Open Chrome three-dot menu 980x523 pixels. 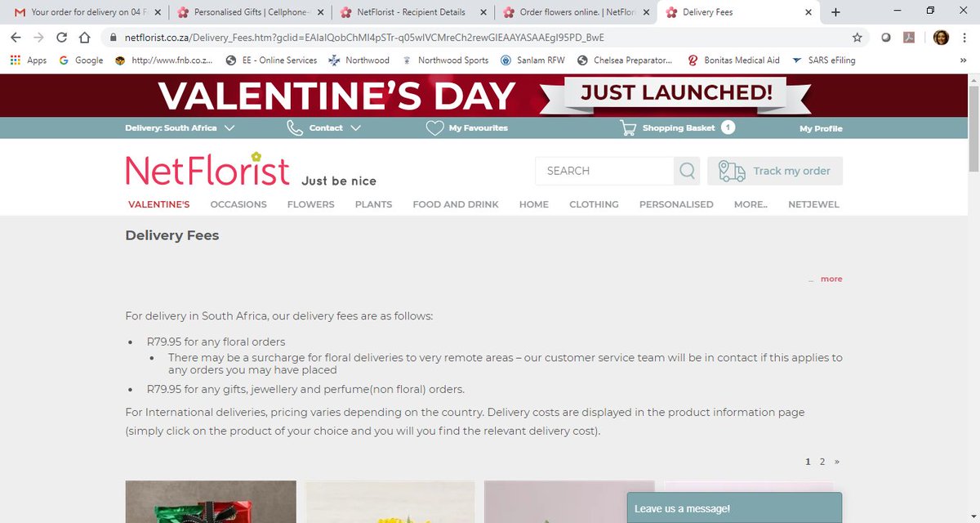pos(965,38)
